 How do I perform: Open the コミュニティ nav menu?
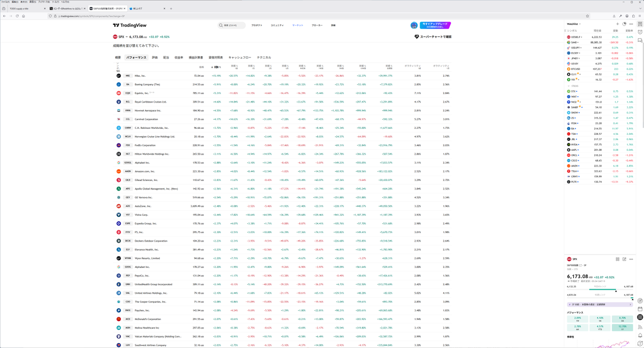click(277, 25)
